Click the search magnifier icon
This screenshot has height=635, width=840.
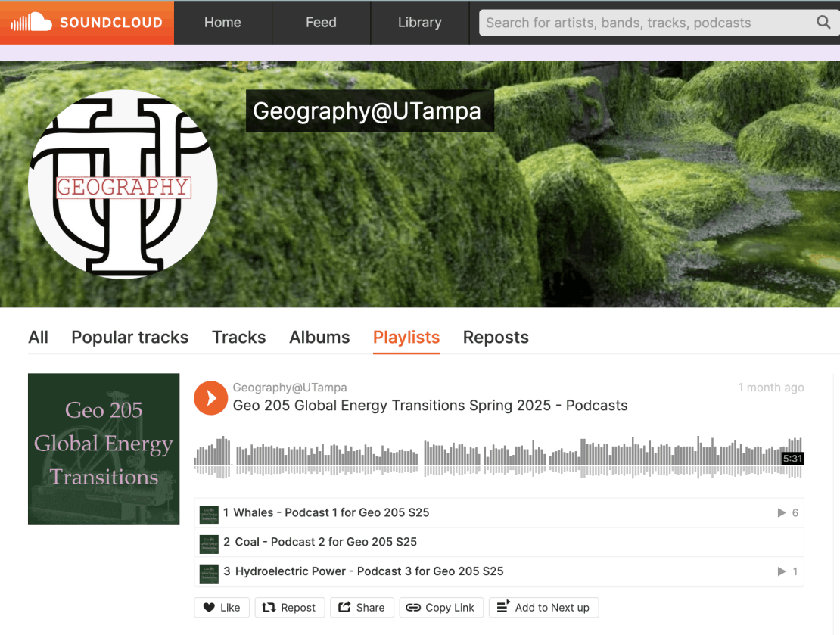click(x=823, y=23)
